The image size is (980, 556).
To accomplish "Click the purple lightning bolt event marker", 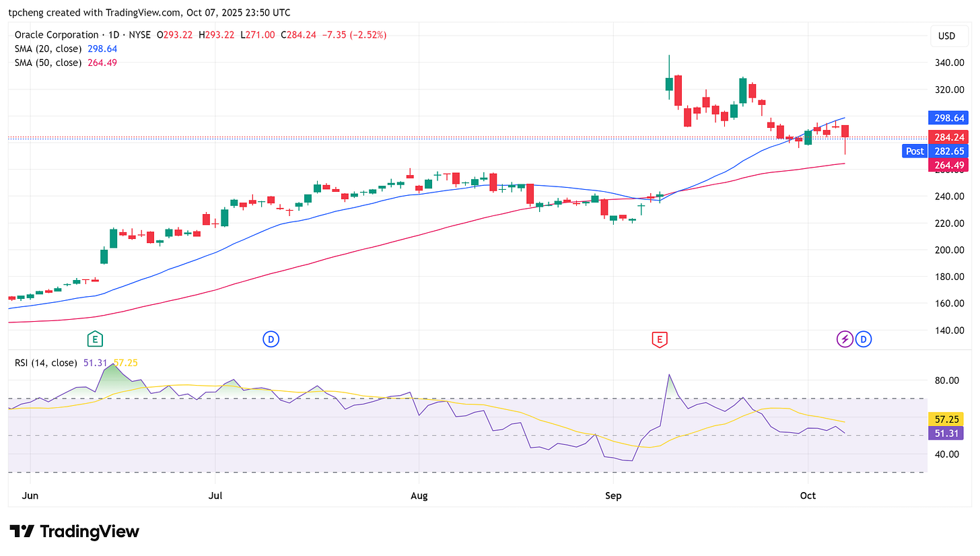I will click(845, 339).
